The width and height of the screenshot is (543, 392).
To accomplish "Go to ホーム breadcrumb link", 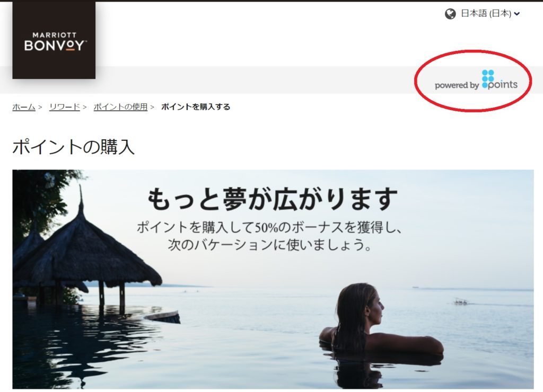I will 24,107.
